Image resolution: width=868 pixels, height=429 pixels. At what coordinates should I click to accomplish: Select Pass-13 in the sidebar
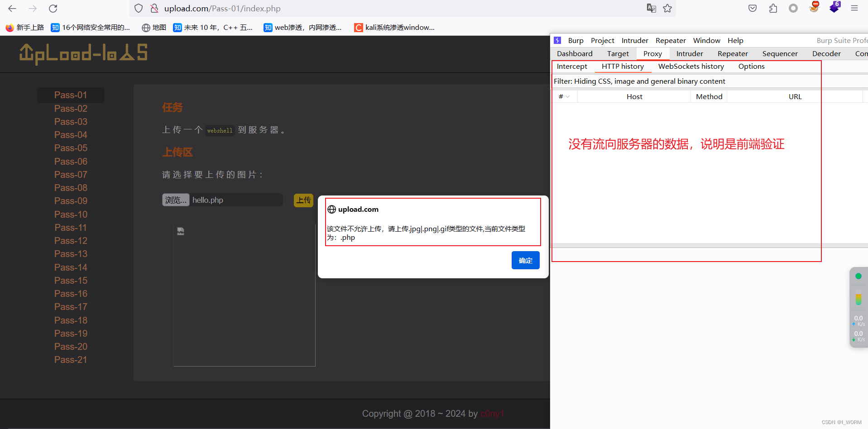click(71, 254)
